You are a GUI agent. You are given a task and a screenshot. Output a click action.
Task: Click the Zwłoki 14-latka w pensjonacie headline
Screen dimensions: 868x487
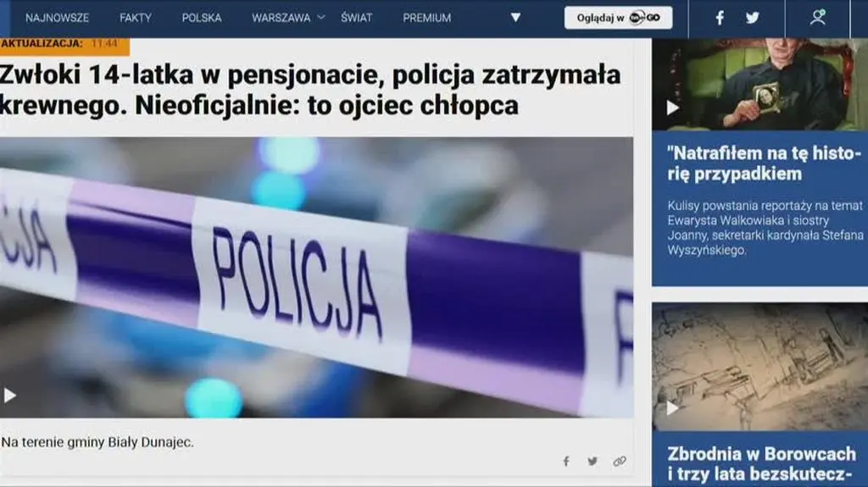310,90
